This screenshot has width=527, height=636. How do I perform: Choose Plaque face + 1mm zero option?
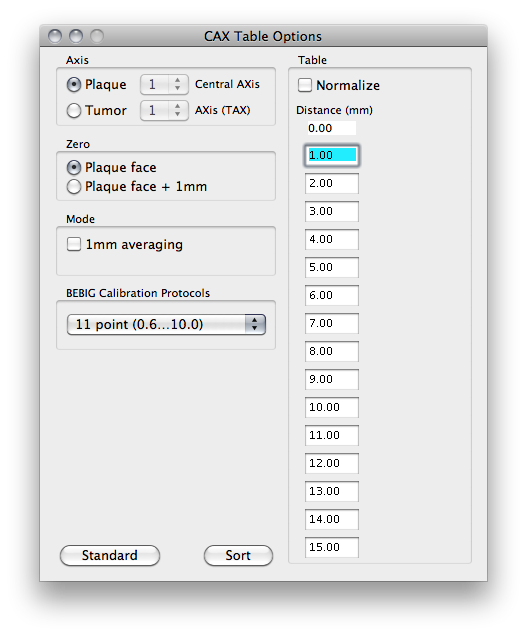[x=74, y=187]
